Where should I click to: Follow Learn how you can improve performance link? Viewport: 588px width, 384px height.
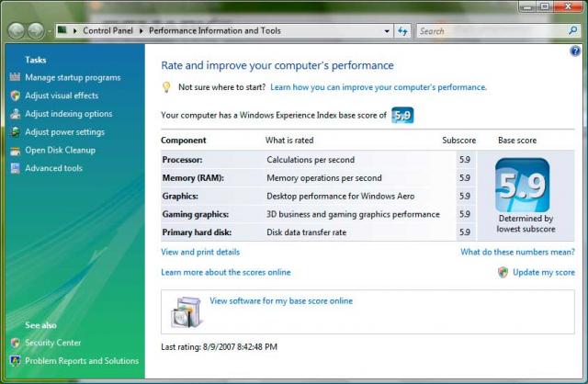point(379,87)
